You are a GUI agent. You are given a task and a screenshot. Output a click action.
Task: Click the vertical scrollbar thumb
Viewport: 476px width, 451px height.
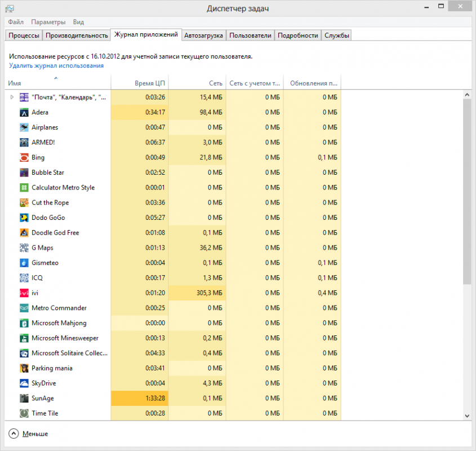pos(467,192)
